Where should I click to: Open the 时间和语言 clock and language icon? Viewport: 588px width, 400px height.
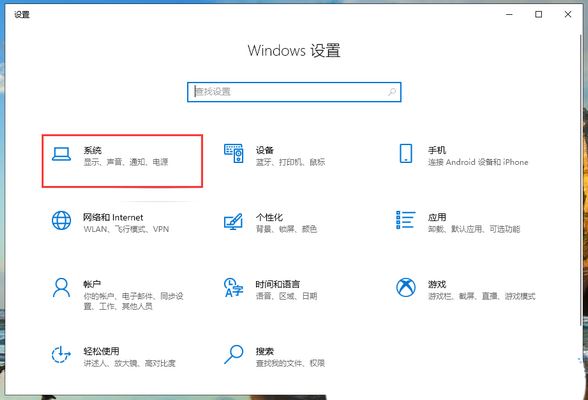233,287
